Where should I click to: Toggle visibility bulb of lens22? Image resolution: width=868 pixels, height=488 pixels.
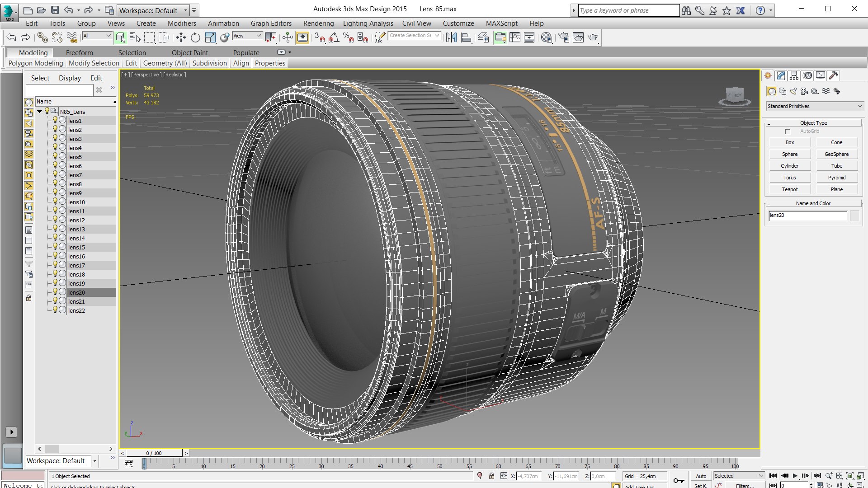(x=55, y=310)
